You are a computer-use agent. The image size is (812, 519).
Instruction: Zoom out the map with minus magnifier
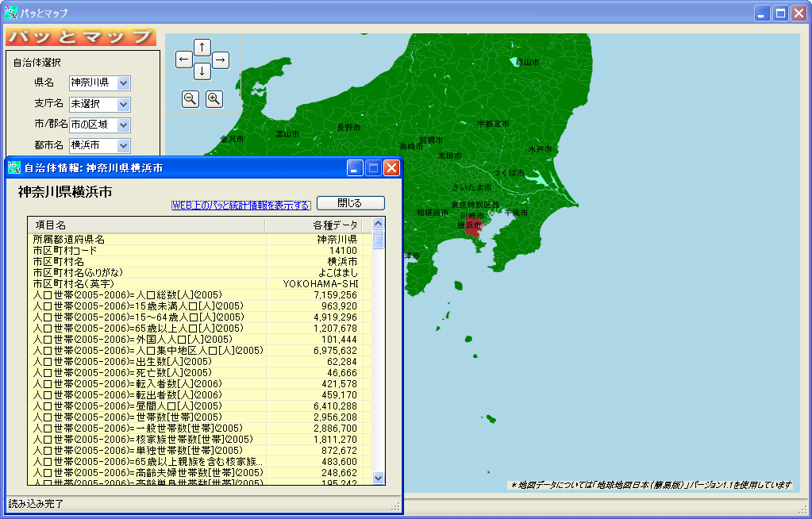190,99
